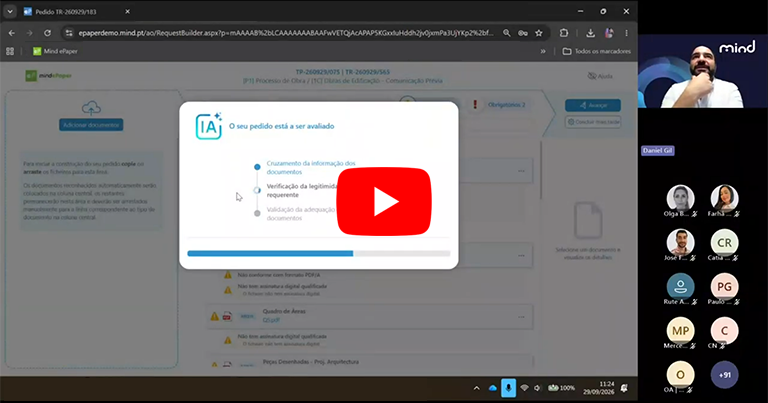
Task: Click the Daniel Gil name label
Action: click(x=657, y=150)
